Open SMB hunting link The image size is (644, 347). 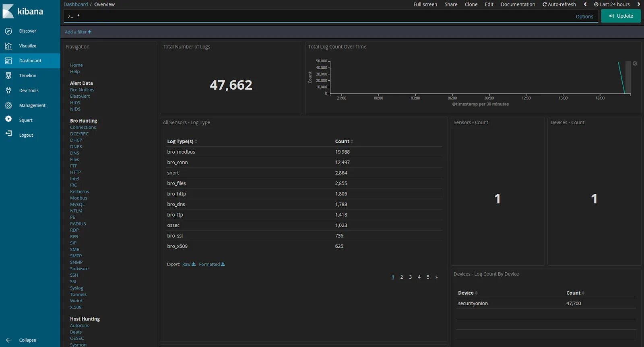75,250
